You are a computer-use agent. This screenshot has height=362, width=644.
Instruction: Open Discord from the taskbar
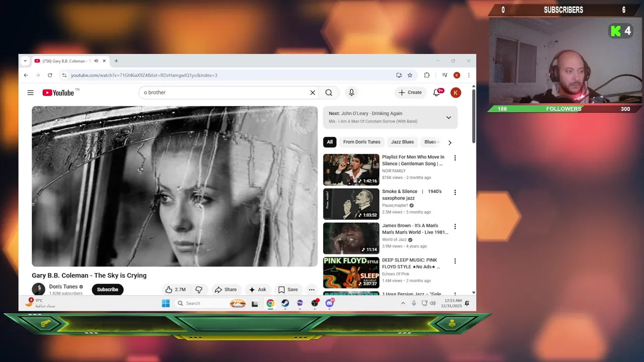coord(330,303)
